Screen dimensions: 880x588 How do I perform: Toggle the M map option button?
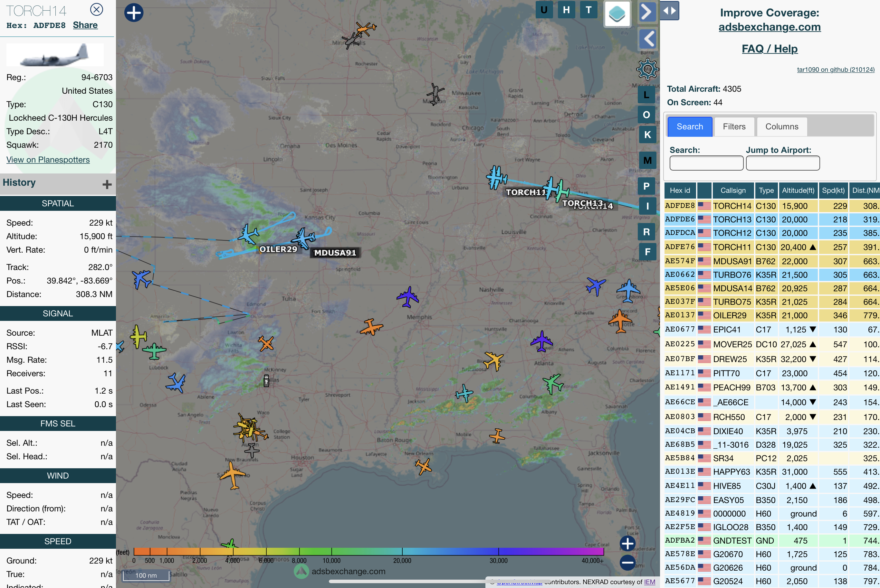tap(647, 161)
